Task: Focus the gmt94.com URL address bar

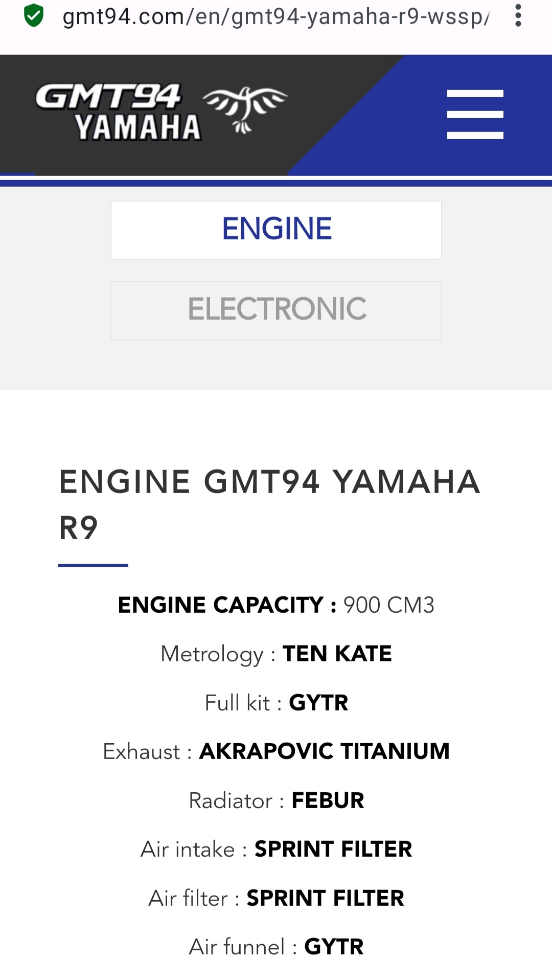Action: pos(276,17)
